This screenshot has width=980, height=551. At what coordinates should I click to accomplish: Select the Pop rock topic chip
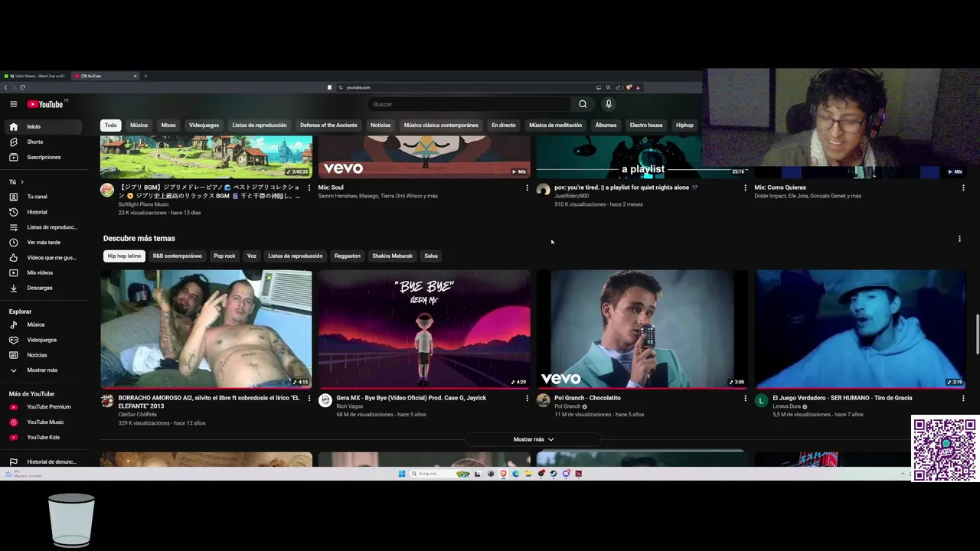click(224, 256)
